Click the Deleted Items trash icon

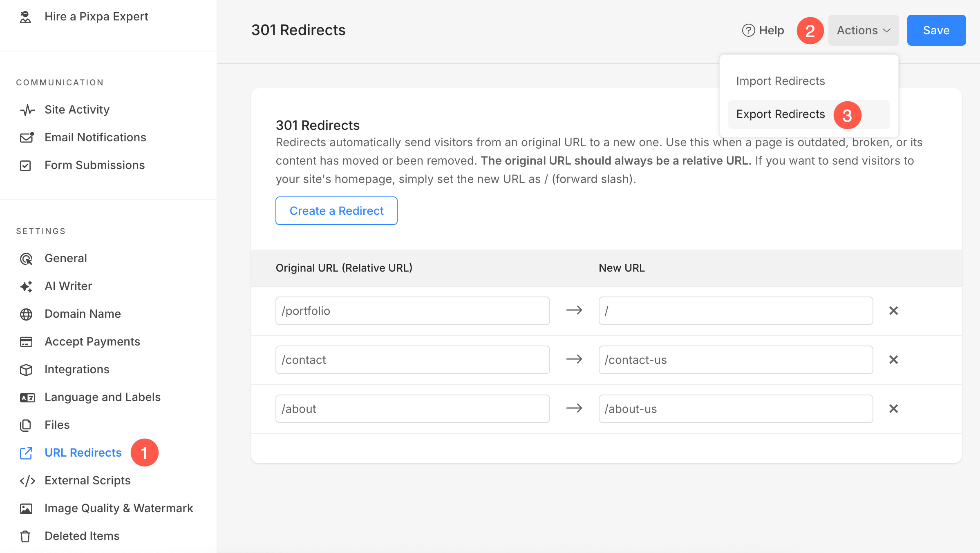pyautogui.click(x=25, y=536)
